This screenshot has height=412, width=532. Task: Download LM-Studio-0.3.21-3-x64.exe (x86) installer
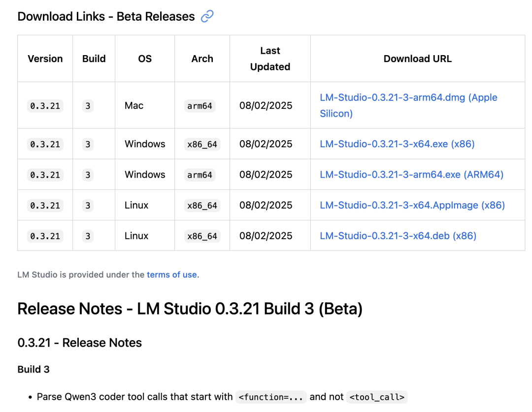pyautogui.click(x=397, y=144)
